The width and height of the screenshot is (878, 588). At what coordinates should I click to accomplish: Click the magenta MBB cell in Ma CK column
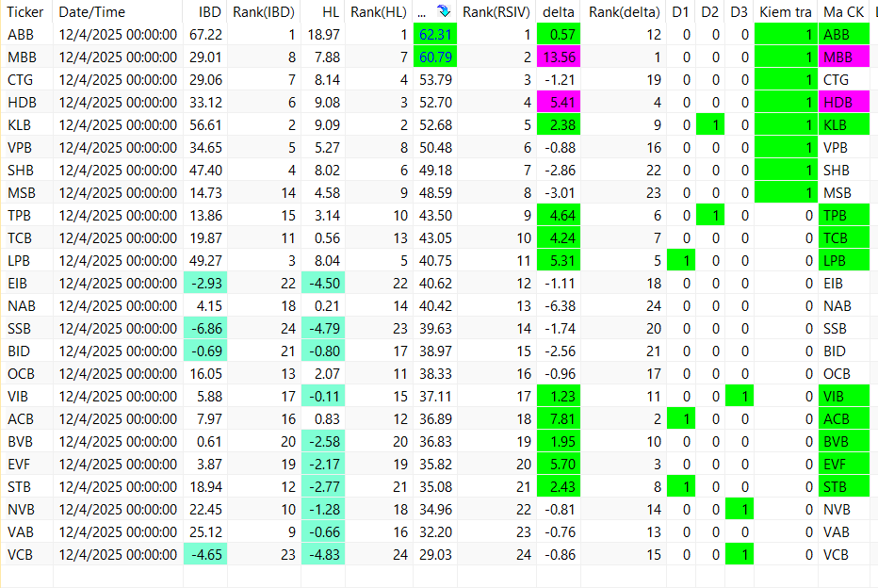click(844, 57)
